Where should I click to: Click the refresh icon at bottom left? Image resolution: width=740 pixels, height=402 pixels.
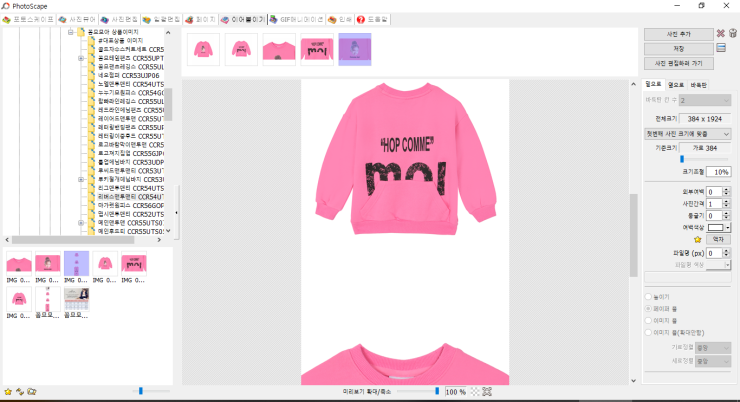click(x=20, y=392)
